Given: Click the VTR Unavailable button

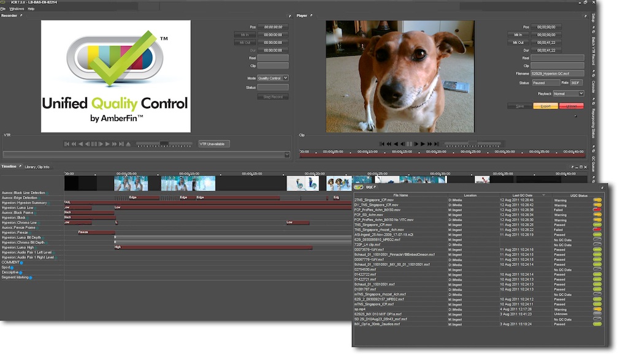Looking at the screenshot, I should [214, 144].
